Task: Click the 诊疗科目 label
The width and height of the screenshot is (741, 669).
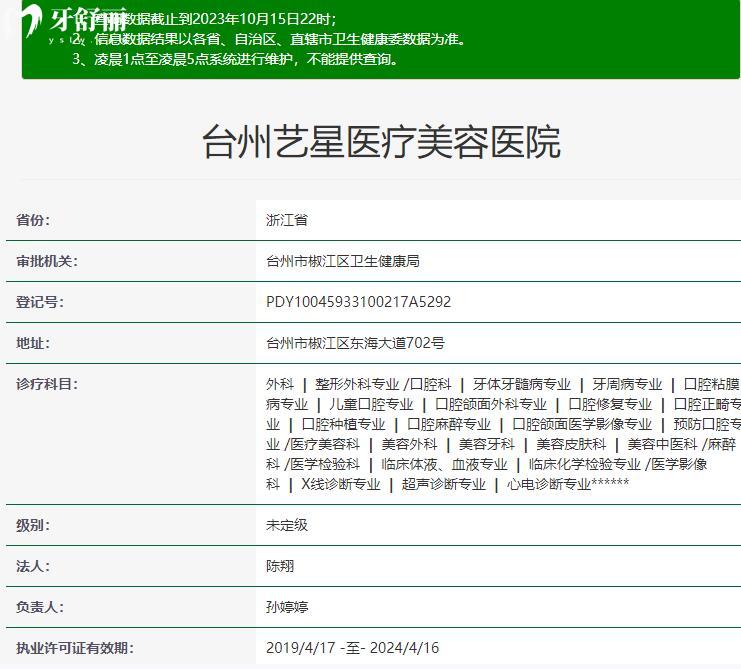Action: click(46, 384)
